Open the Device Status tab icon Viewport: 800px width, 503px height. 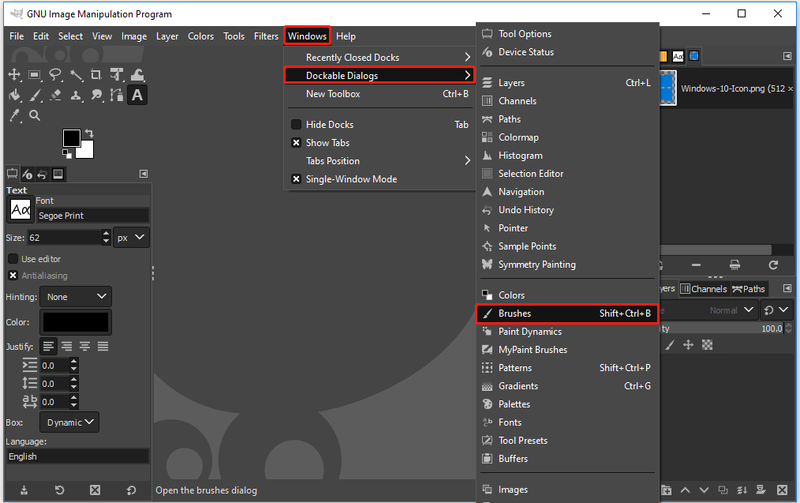coord(27,174)
